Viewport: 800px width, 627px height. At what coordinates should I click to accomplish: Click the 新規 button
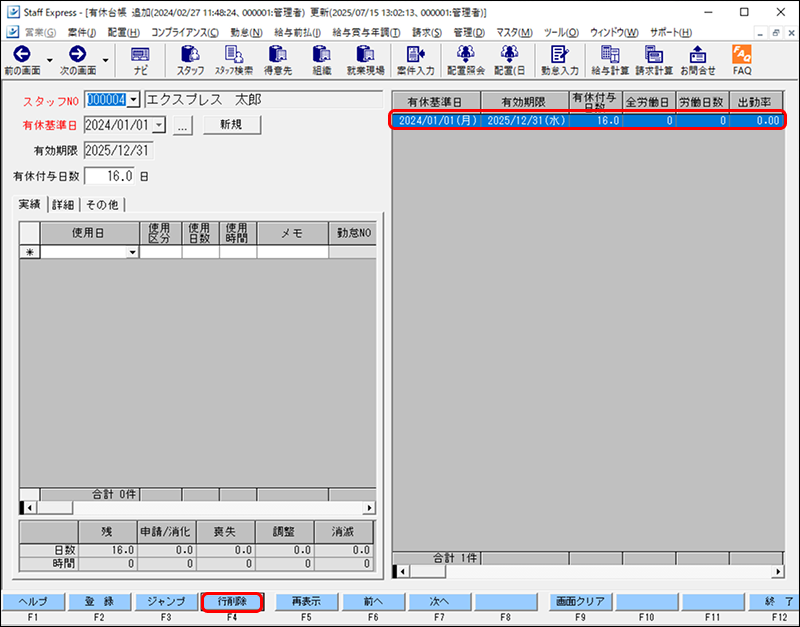[x=232, y=124]
